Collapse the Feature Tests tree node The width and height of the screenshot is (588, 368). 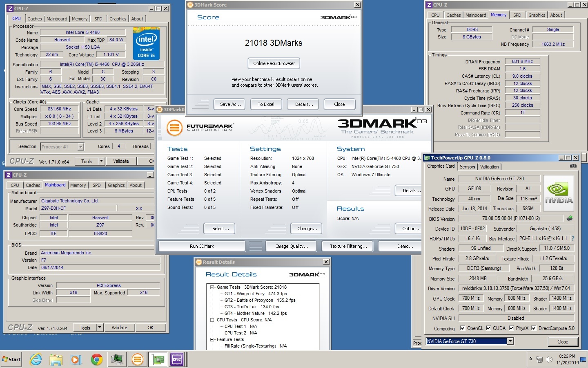coord(212,339)
